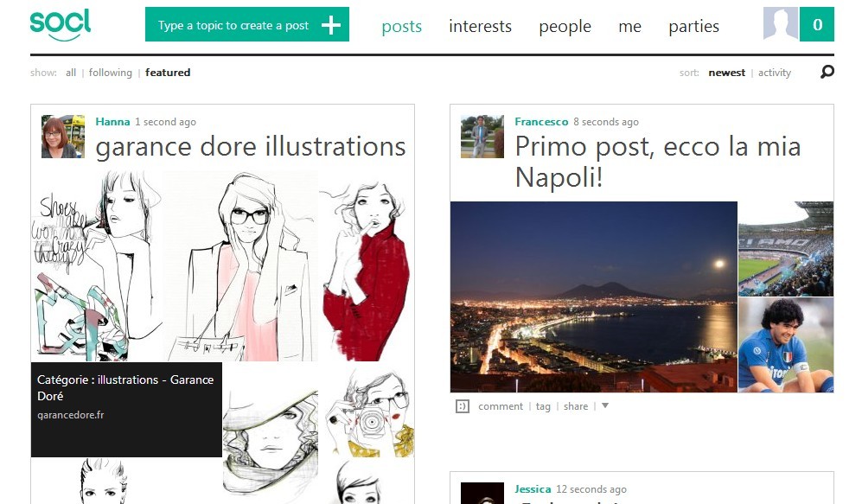
Task: Click Hanna's profile photo
Action: [x=63, y=137]
